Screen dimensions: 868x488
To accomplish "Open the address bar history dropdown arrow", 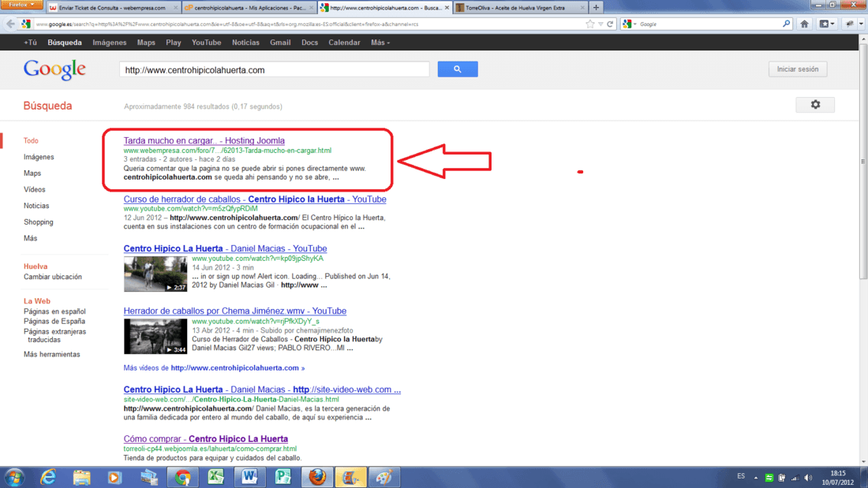I will (600, 24).
